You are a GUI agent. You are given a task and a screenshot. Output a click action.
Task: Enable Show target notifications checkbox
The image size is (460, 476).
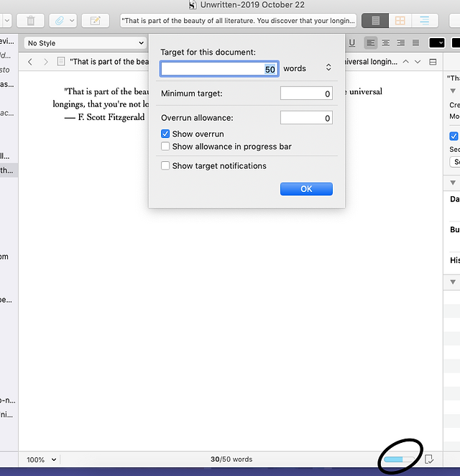(x=165, y=166)
